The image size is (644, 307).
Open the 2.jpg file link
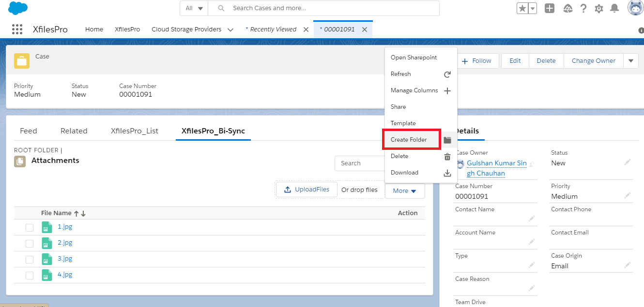coord(65,242)
